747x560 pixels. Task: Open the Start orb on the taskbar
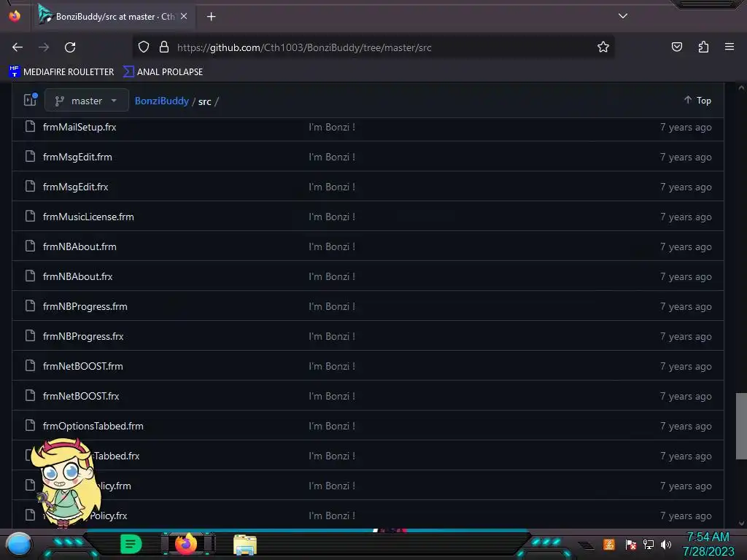(x=19, y=545)
